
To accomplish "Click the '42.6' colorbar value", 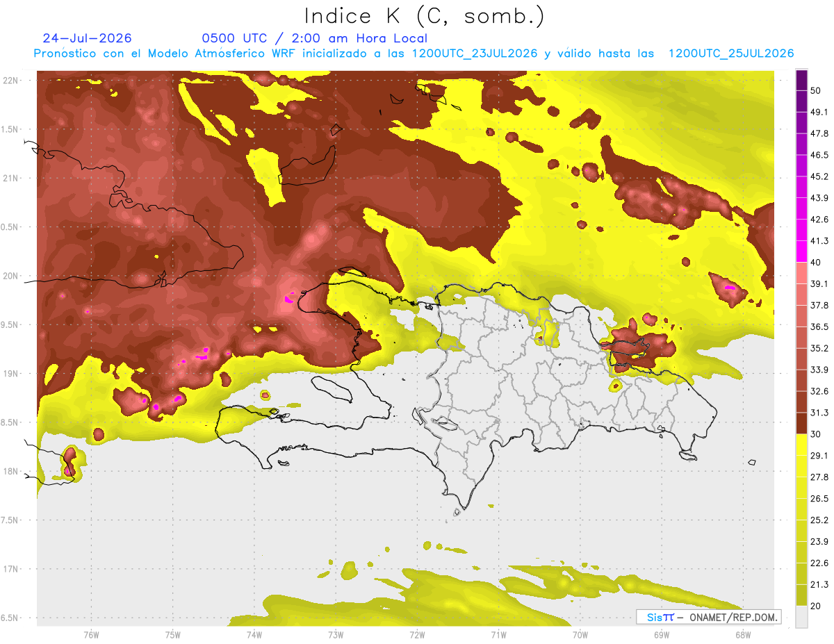I will (819, 220).
